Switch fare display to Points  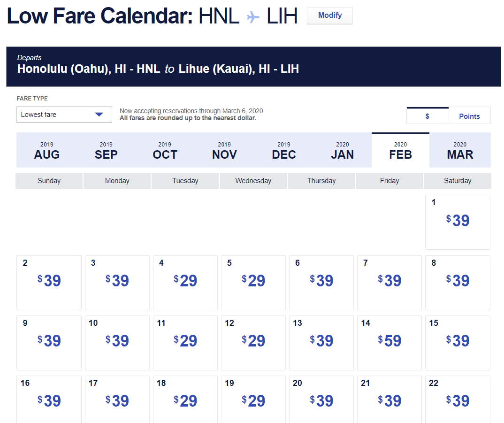pyautogui.click(x=469, y=116)
